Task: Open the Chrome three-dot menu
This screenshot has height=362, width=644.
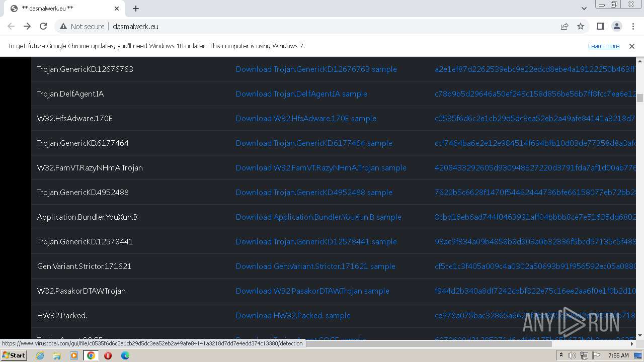Action: coord(632,26)
